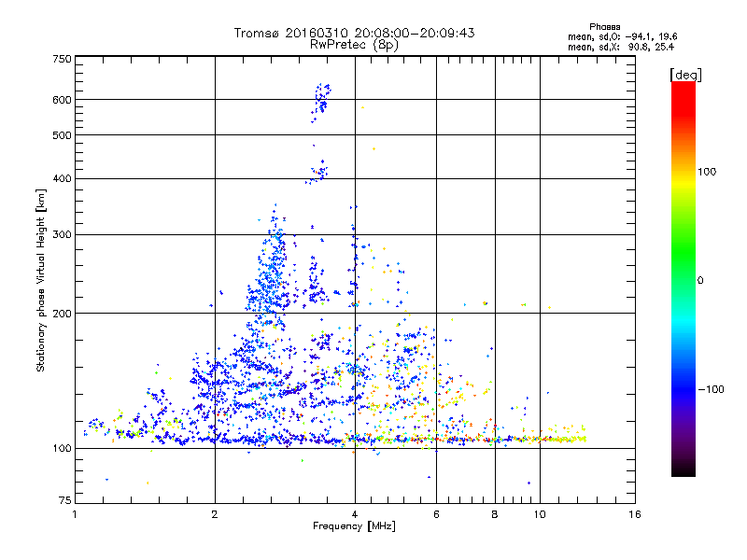The image size is (747, 560).
Task: Click the colorbar tick label '100'
Action: pos(707,172)
